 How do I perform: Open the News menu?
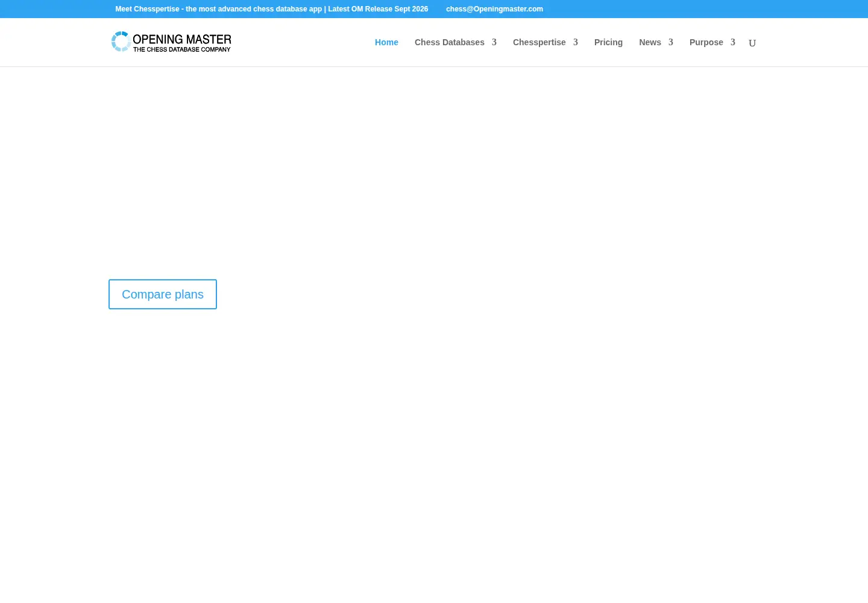[x=650, y=42]
